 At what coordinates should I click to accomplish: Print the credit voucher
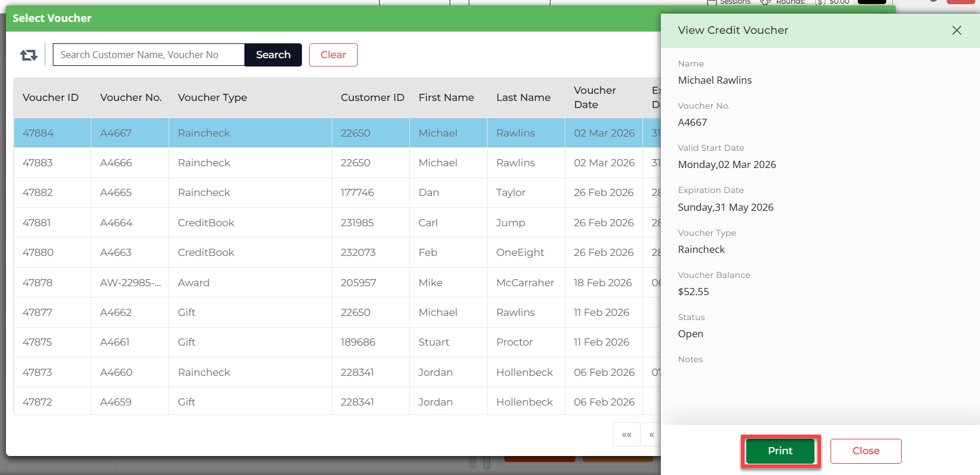779,451
